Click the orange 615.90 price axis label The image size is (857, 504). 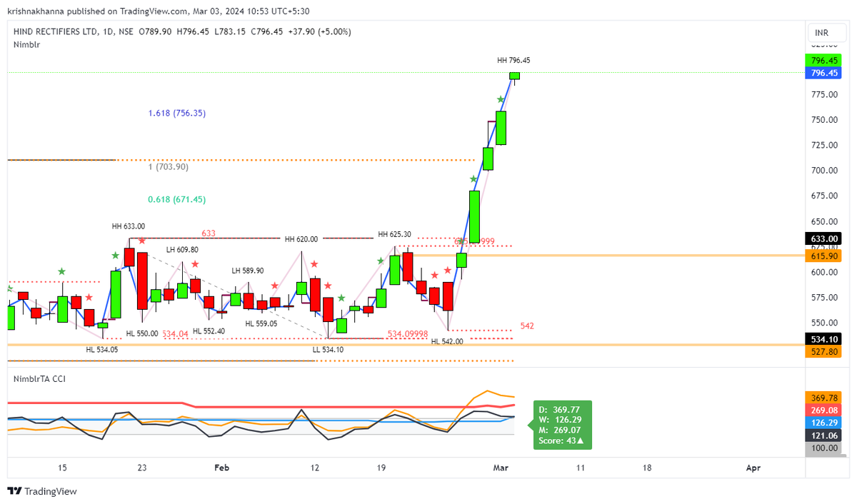pyautogui.click(x=824, y=256)
